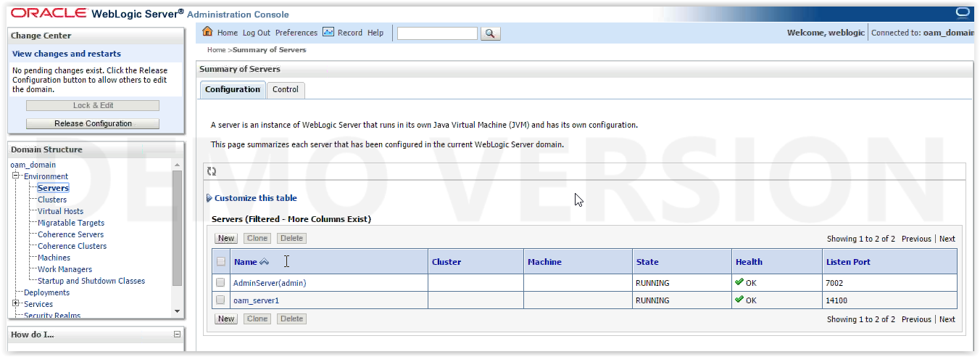Click the Name column sort arrows icon
980x357 pixels.
click(x=264, y=262)
